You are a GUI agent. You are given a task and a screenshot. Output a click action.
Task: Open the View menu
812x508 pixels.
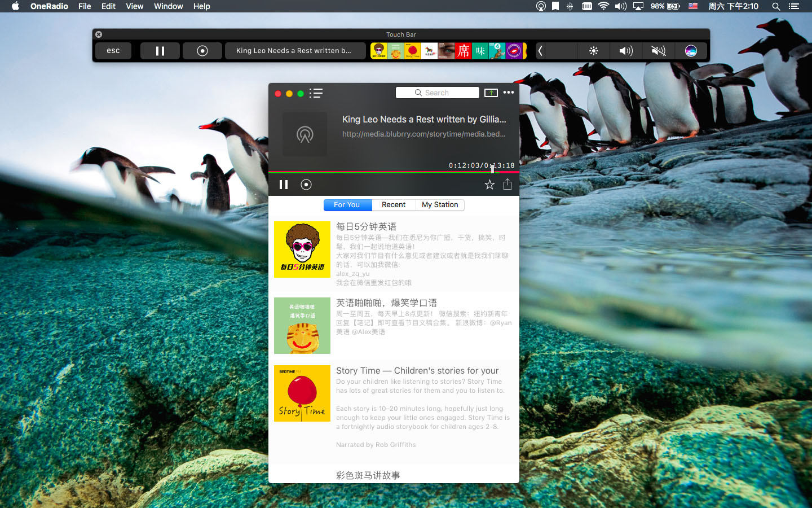tap(134, 6)
